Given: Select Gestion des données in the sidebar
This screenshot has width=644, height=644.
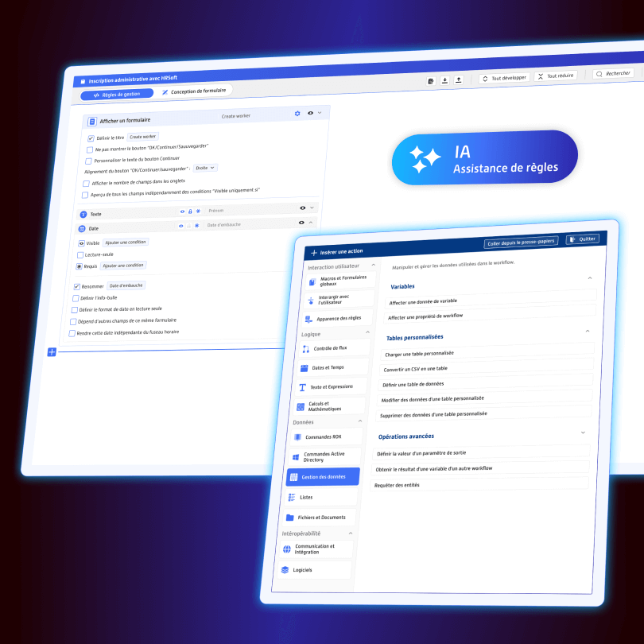Looking at the screenshot, I should (x=322, y=477).
